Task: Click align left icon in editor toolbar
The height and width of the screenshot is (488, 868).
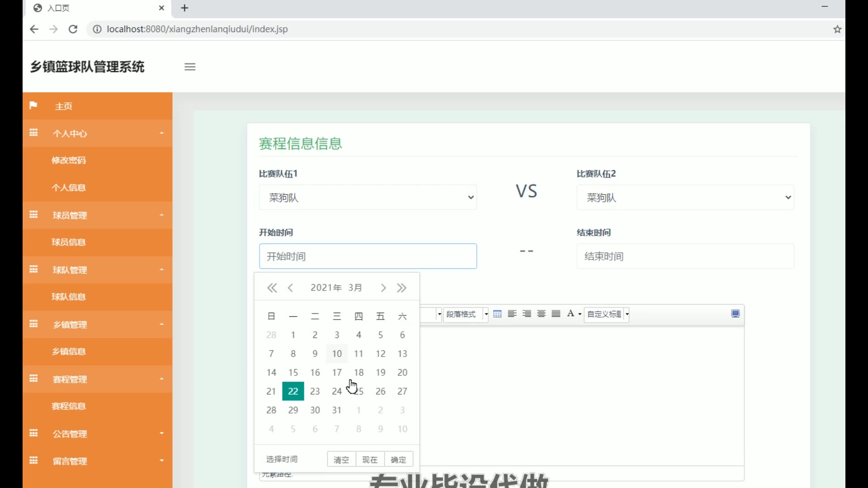Action: (512, 314)
